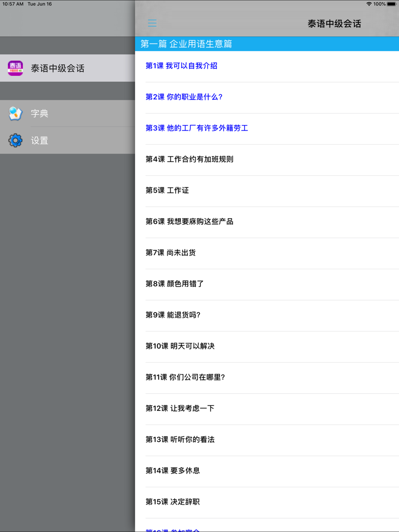
Task: Check the battery indicator in status bar
Action: 391,4
